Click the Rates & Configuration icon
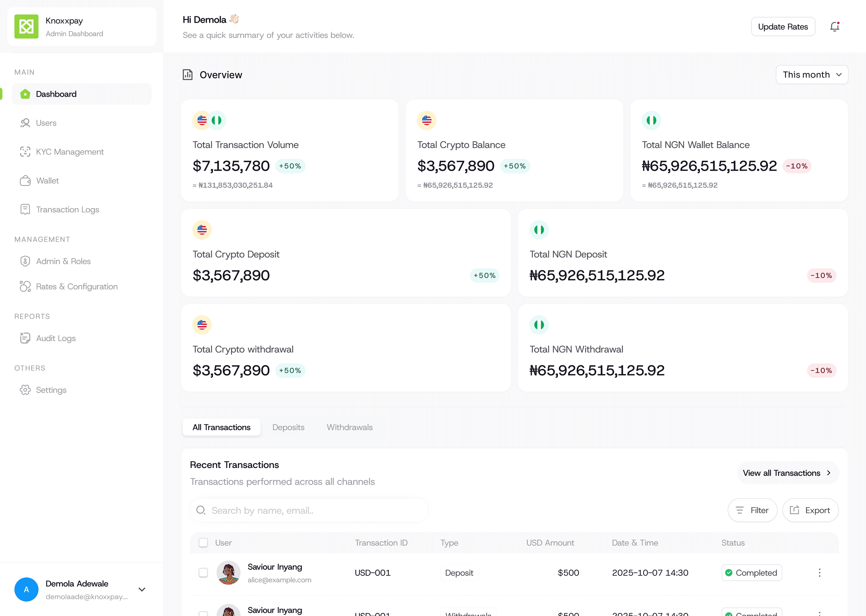Viewport: 866px width, 616px height. click(25, 286)
